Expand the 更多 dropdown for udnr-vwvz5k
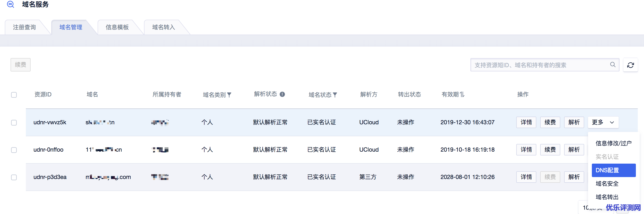 coord(603,122)
